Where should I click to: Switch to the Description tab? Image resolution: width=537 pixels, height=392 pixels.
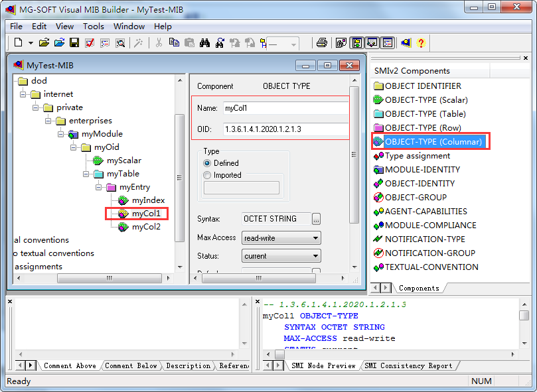(188, 365)
